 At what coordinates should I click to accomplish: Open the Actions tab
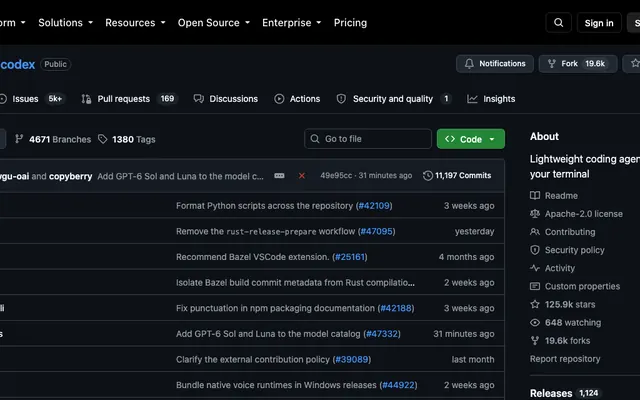point(297,99)
